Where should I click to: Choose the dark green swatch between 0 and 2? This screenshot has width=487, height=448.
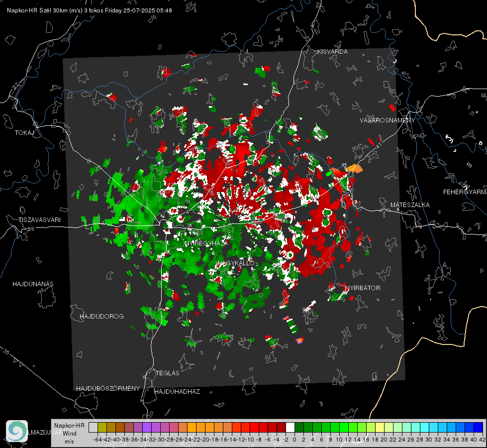299,427
